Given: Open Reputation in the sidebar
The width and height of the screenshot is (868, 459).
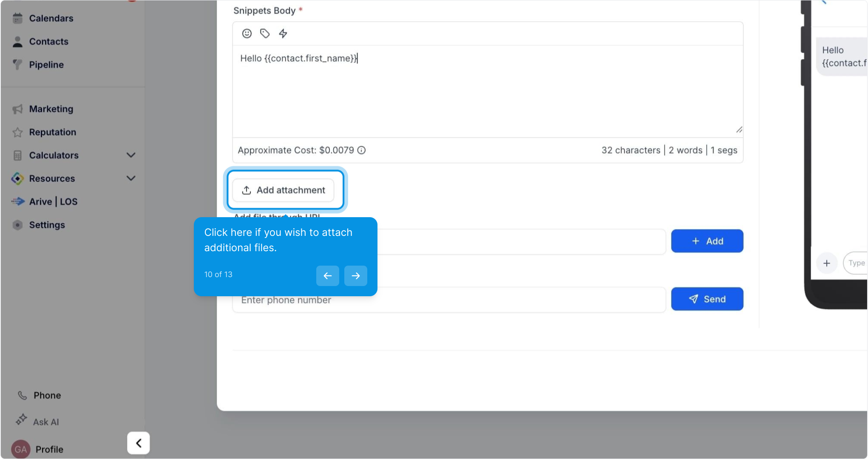Looking at the screenshot, I should [52, 132].
